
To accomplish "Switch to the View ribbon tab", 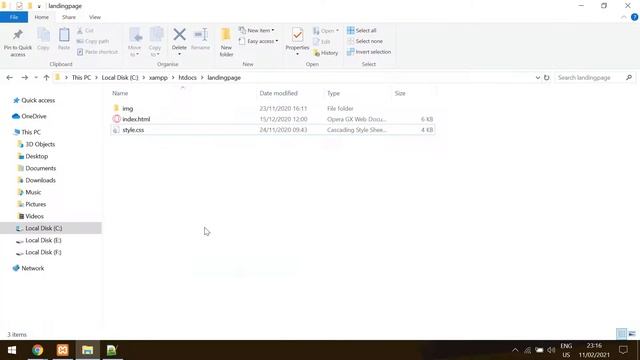I will 95,17.
